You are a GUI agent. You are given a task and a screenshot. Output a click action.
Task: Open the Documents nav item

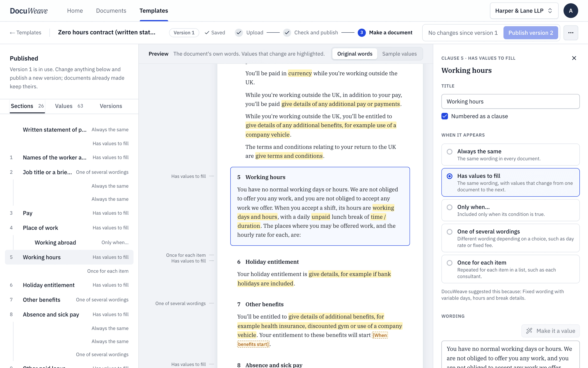[111, 11]
